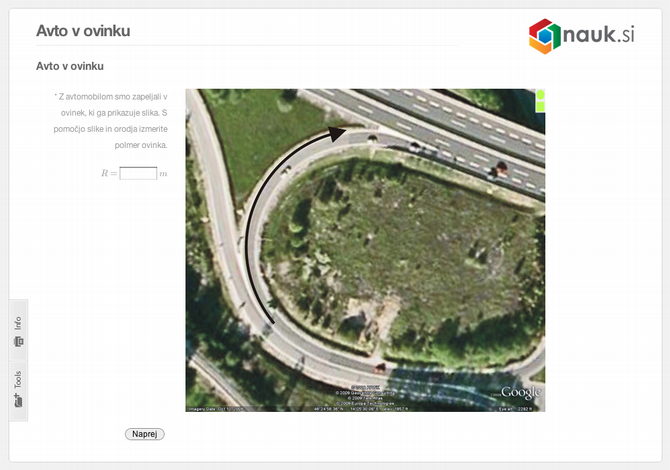This screenshot has height=470, width=670.
Task: Click the main 'Avto v ovinku' page title
Action: [x=83, y=31]
